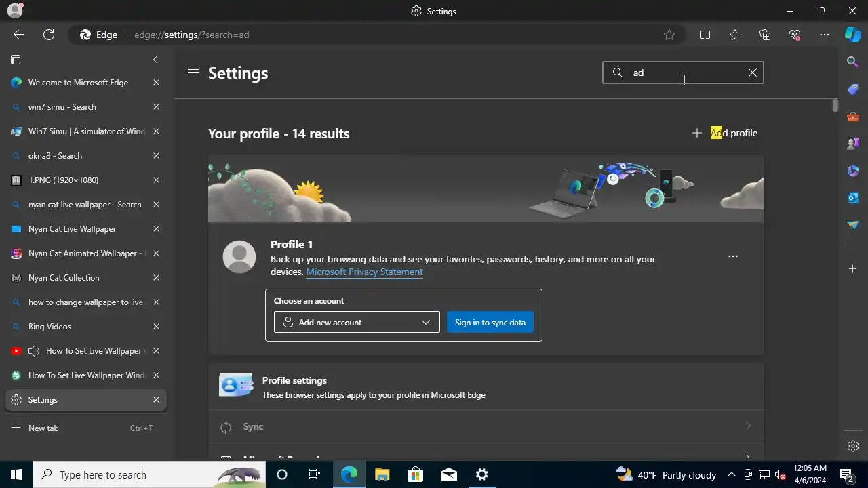Click the profile avatar in title bar
The height and width of the screenshot is (488, 868).
point(15,10)
